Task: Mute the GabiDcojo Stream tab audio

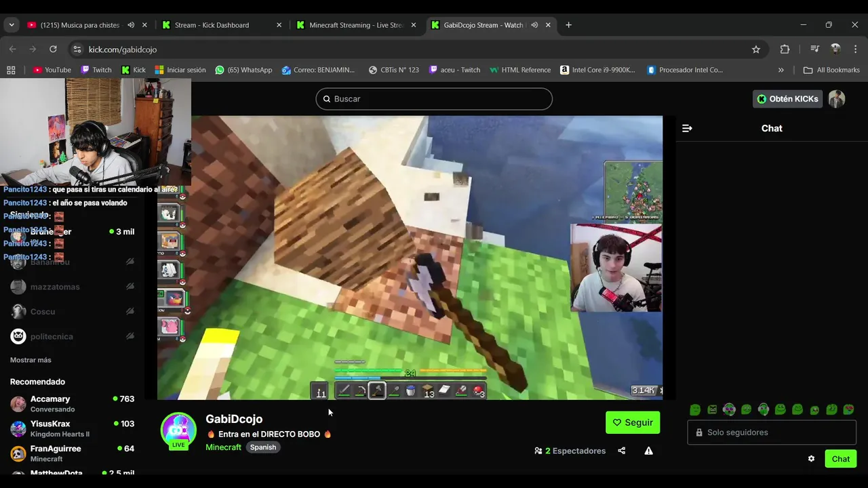Action: (534, 25)
